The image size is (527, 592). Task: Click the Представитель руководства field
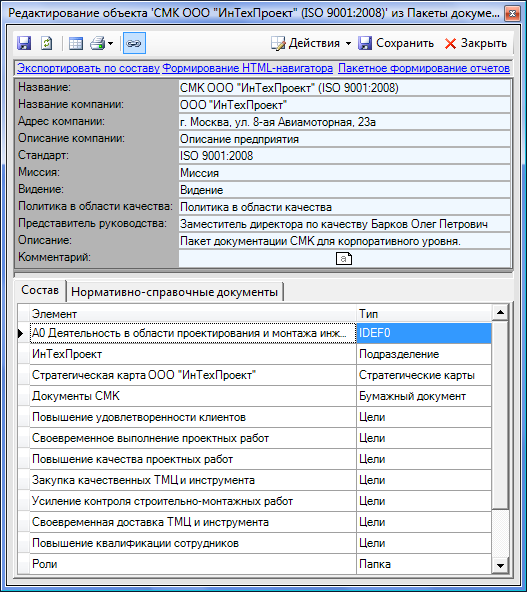pos(344,224)
